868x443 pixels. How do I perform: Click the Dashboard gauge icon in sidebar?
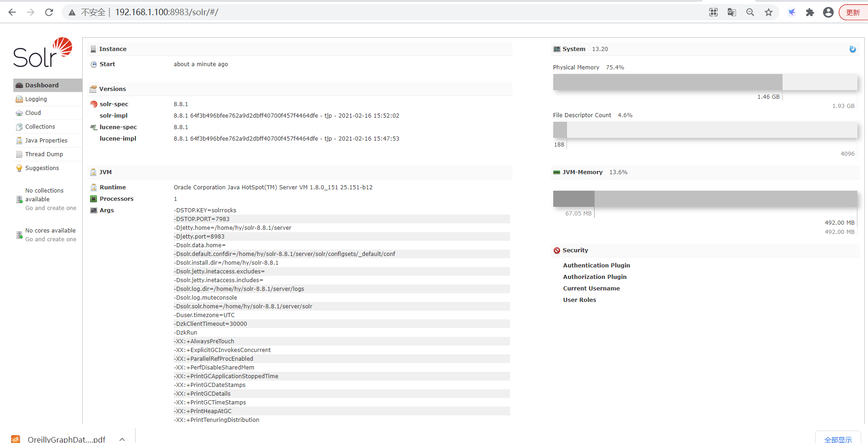19,85
